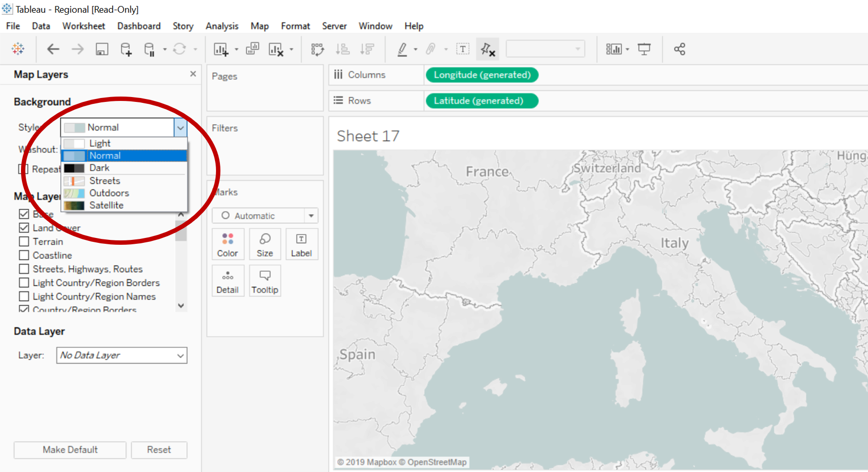Click the New Worksheet icon
Viewport: 868px width, 472px height.
[x=221, y=49]
